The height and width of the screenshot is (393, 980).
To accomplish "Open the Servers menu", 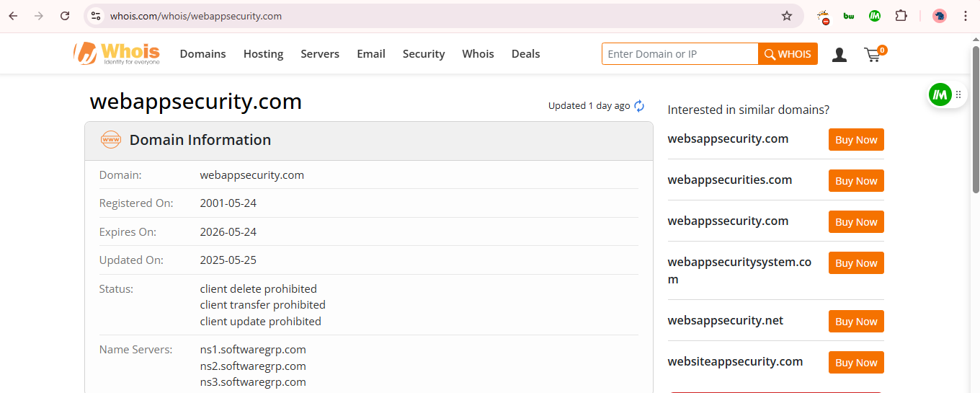I will click(320, 54).
